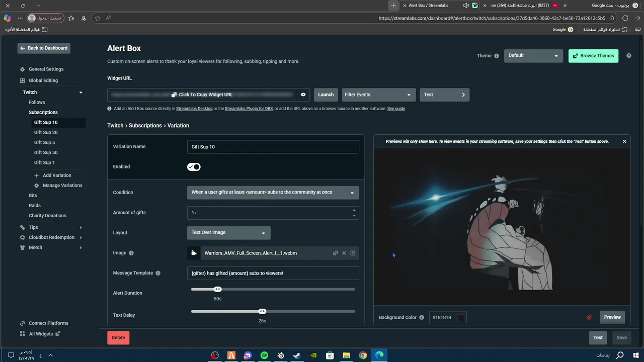Screen dimensions: 644x362
Task: Expand the Merch section in sidebar
Action: [x=80, y=247]
